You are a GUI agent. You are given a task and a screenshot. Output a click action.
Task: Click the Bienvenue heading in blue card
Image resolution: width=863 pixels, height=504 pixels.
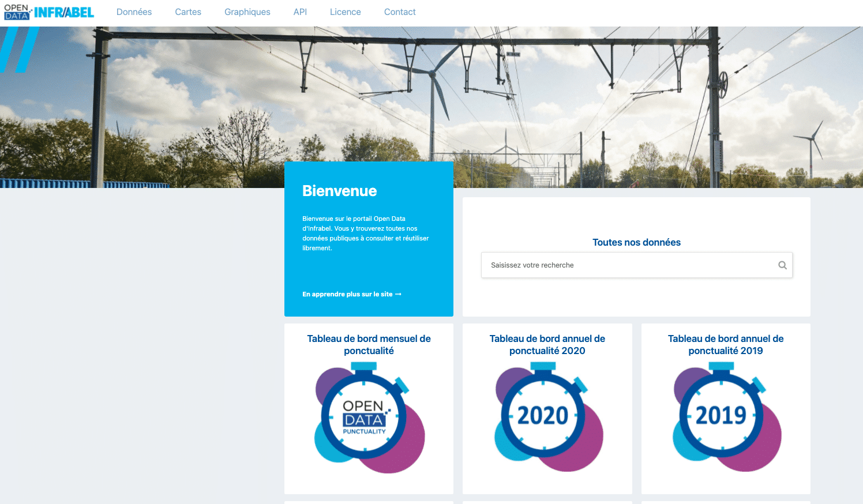pyautogui.click(x=339, y=191)
